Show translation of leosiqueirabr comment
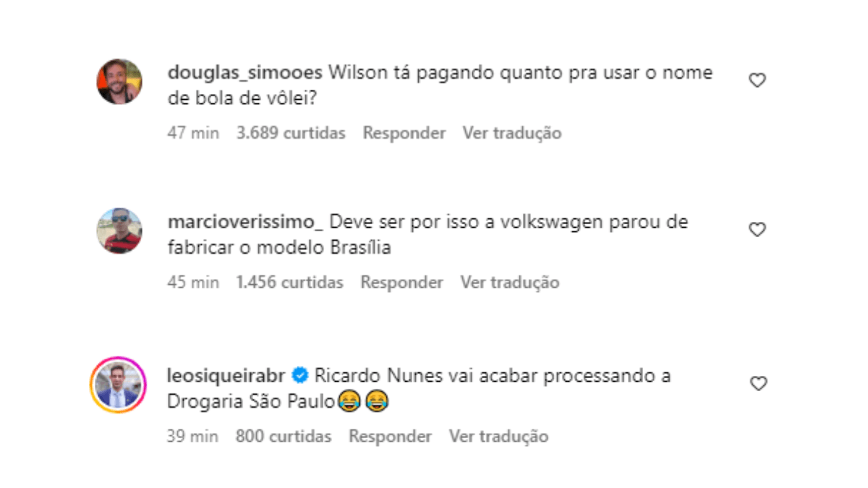 coord(498,437)
